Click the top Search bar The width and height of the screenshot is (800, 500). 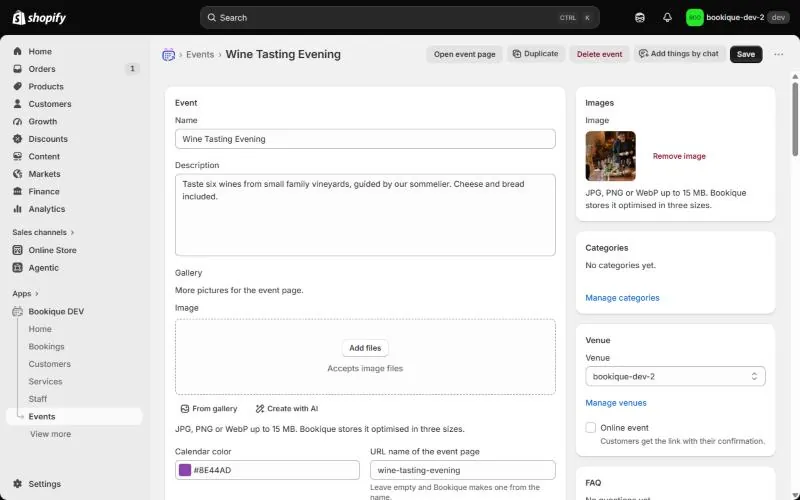click(x=399, y=18)
